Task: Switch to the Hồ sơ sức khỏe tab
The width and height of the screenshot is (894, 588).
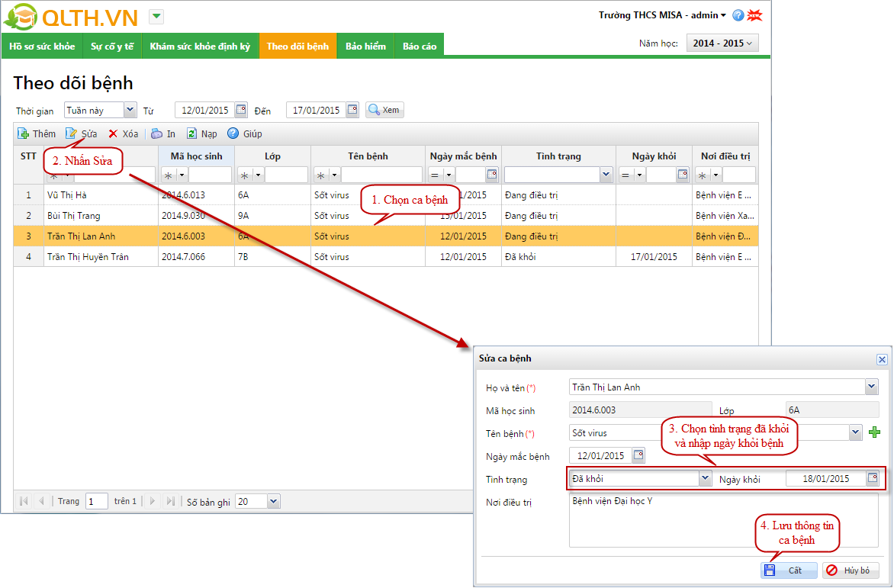Action: pos(42,47)
